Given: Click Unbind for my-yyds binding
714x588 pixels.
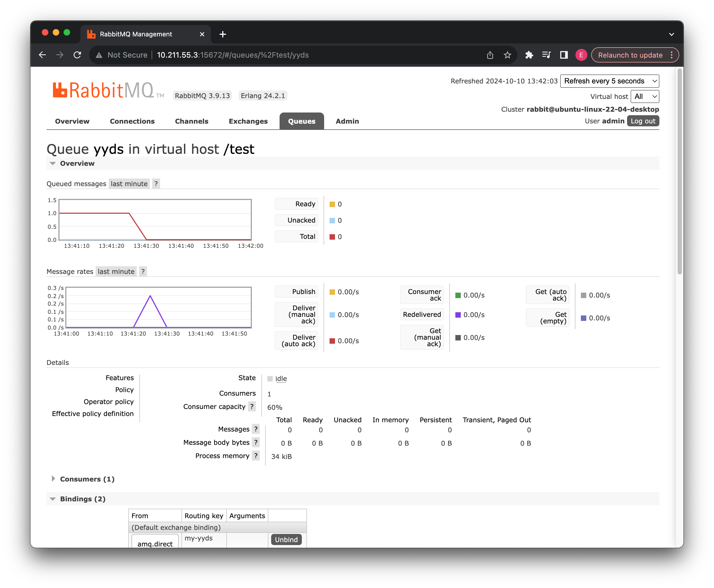Looking at the screenshot, I should 286,539.
